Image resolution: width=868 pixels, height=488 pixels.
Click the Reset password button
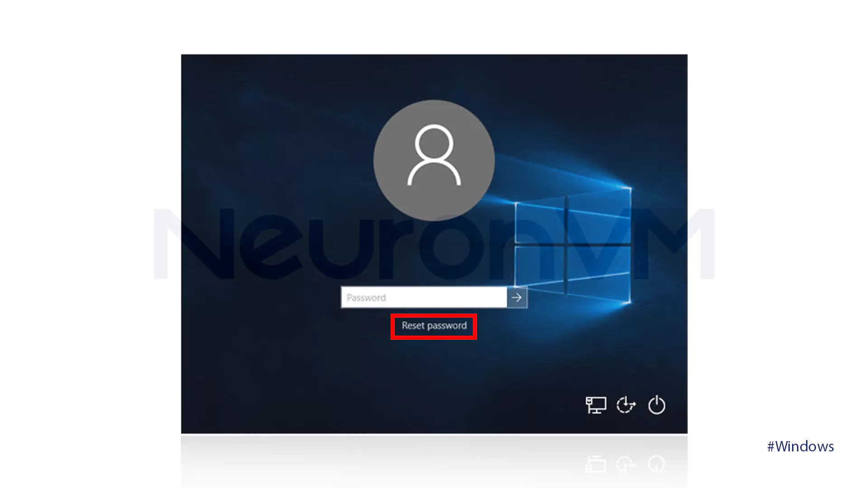[x=434, y=325]
